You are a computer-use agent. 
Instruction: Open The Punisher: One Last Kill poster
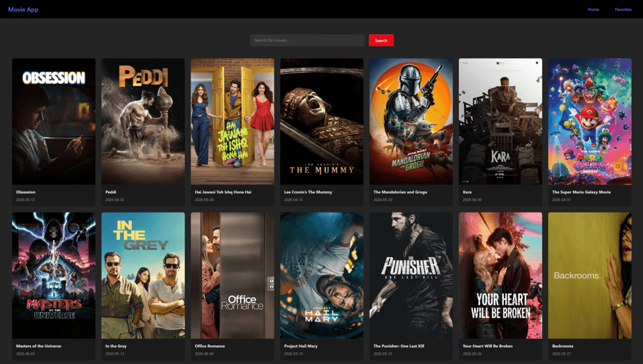pyautogui.click(x=412, y=276)
